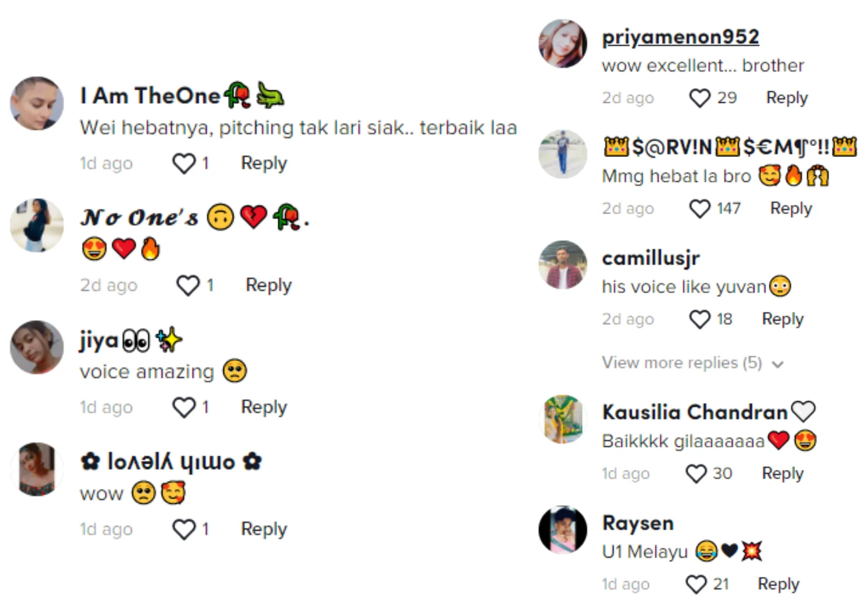Like the lovely comment saying 'wow'
The height and width of the screenshot is (616, 868).
coord(184,530)
